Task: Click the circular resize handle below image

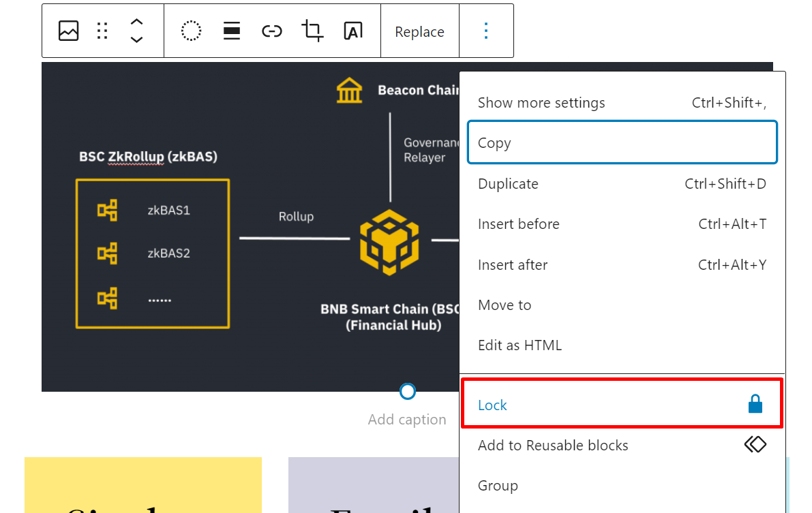Action: (408, 392)
